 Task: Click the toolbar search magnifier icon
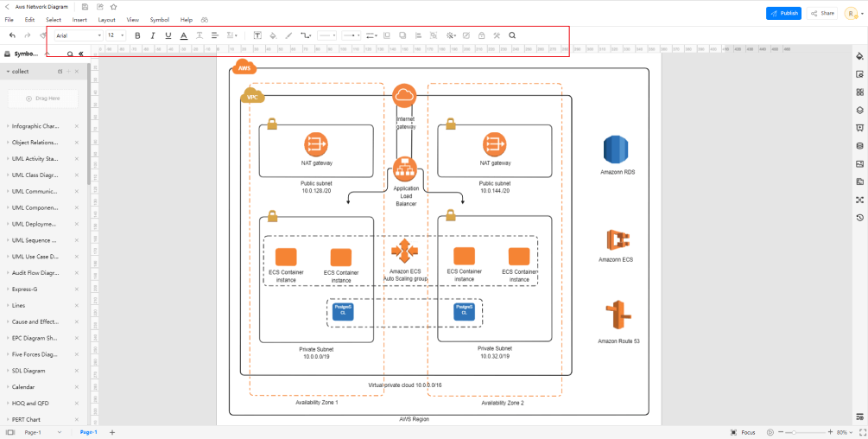click(x=512, y=35)
